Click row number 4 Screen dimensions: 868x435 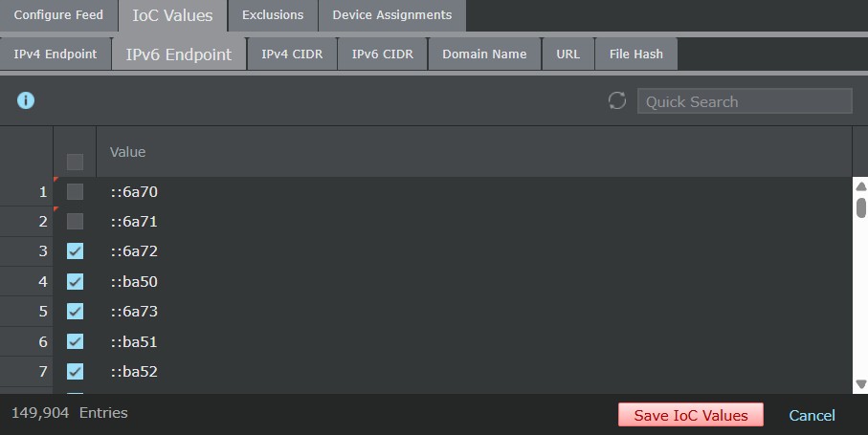pos(27,282)
